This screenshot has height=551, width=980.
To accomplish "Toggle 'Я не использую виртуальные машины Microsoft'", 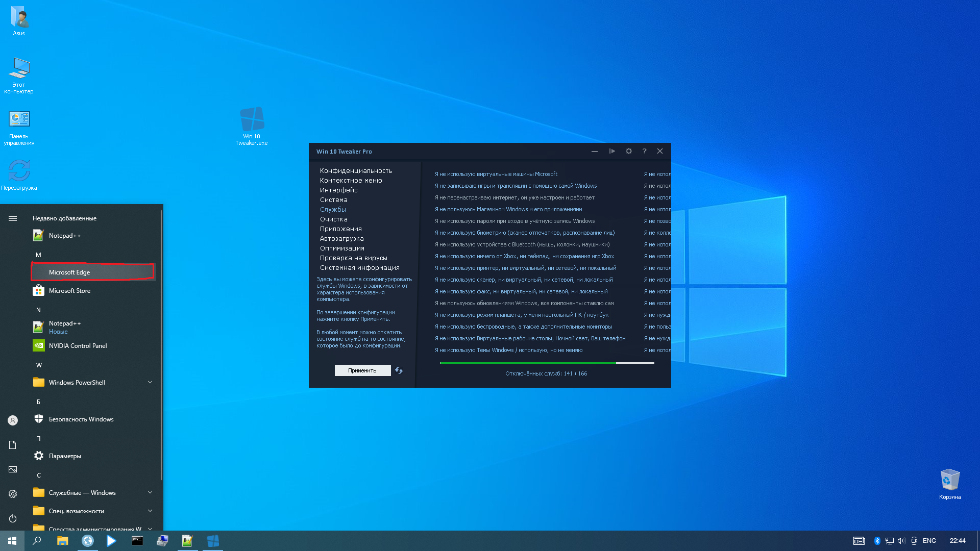I will 496,174.
